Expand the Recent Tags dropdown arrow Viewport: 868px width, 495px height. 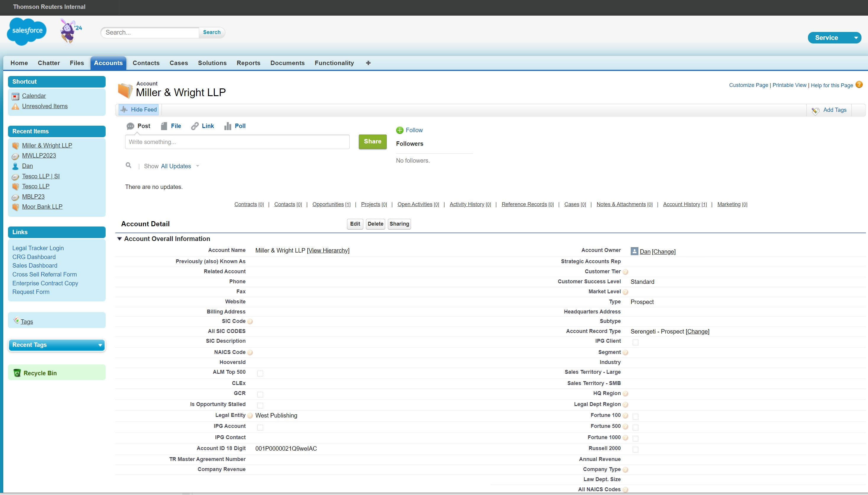point(100,345)
